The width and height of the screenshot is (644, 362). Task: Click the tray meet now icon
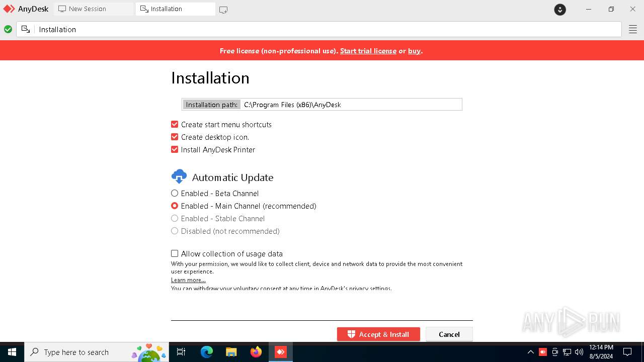[x=555, y=352]
